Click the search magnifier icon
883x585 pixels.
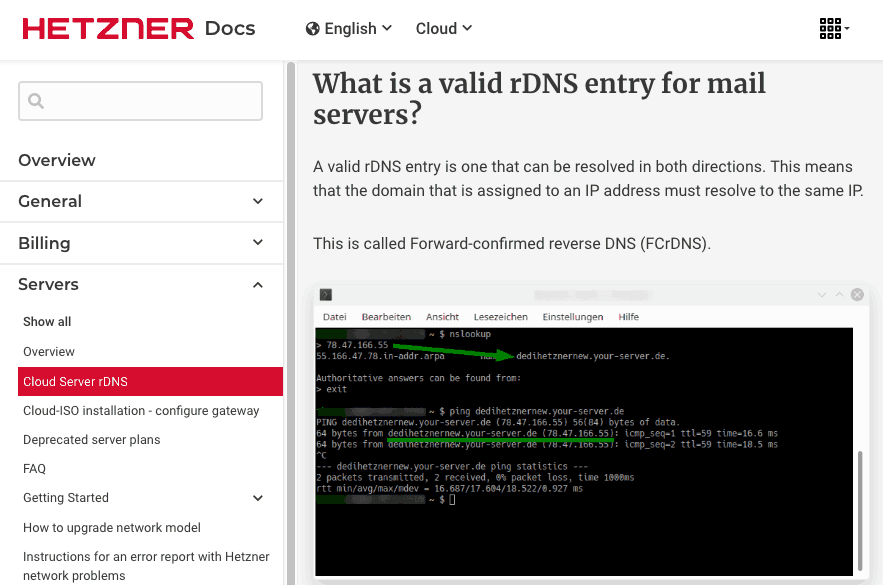[x=36, y=101]
